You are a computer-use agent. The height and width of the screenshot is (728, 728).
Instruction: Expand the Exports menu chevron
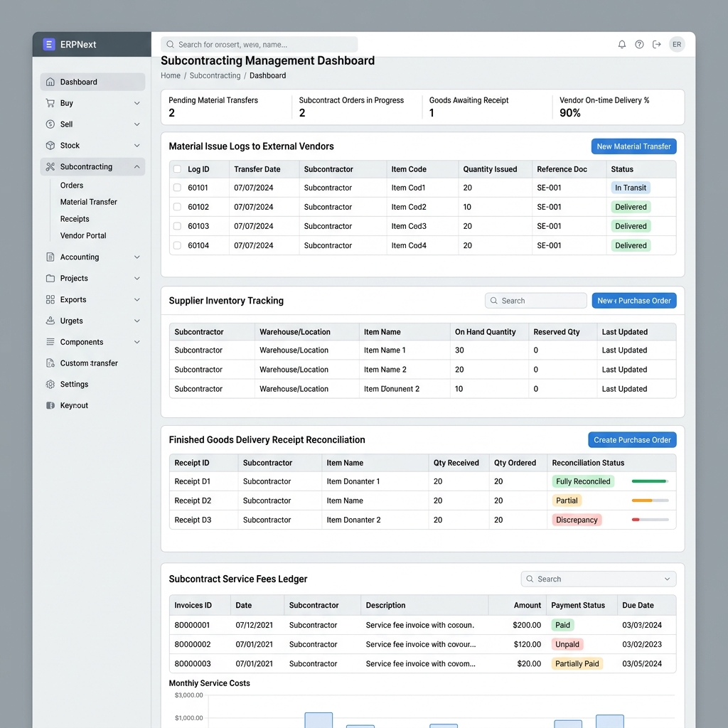[137, 299]
